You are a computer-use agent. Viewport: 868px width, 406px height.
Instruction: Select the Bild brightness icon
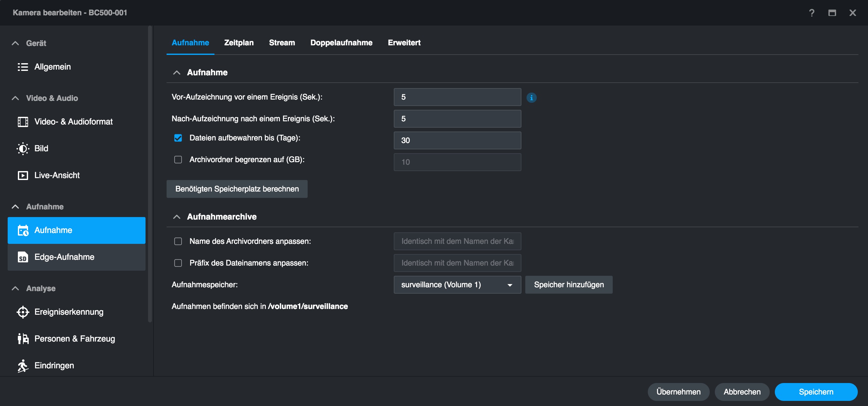(23, 149)
